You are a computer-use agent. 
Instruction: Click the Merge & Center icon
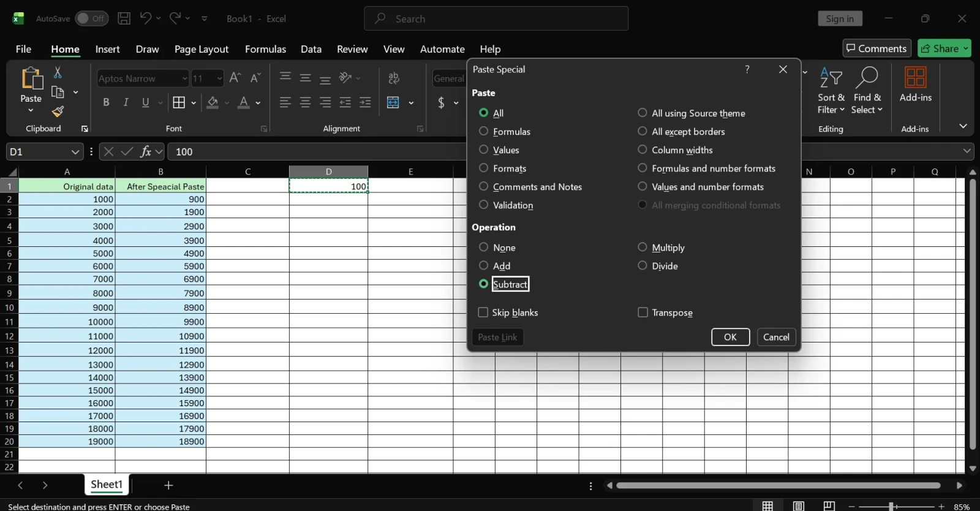[393, 102]
